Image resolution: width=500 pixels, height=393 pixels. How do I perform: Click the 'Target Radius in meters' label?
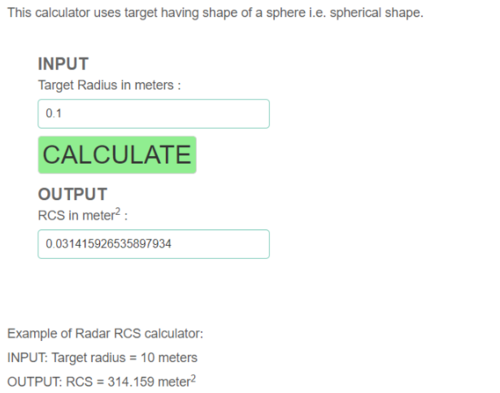point(109,85)
